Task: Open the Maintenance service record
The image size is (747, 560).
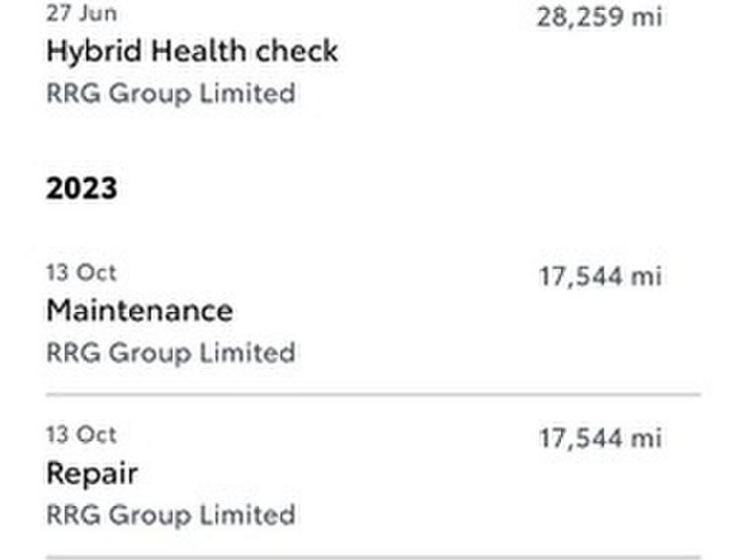Action: click(140, 311)
